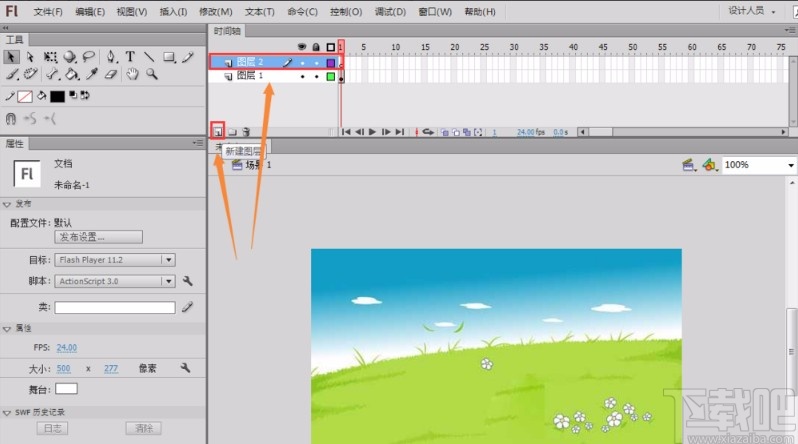The image size is (798, 444).
Task: Open ActionScript 3.0 script dropdown
Action: (x=115, y=281)
